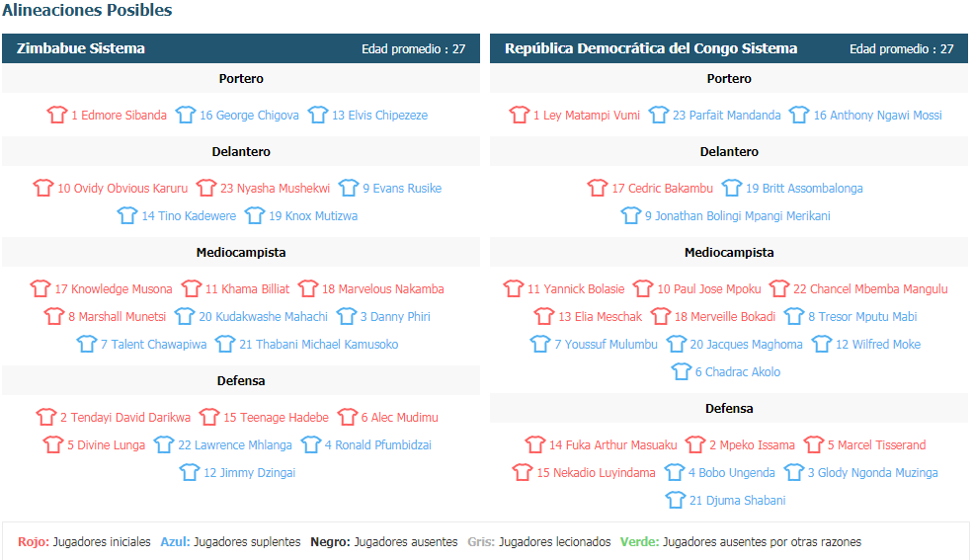Click the red shirt icon beside Ley Matampi Vumi
This screenshot has width=973, height=560.
520,115
